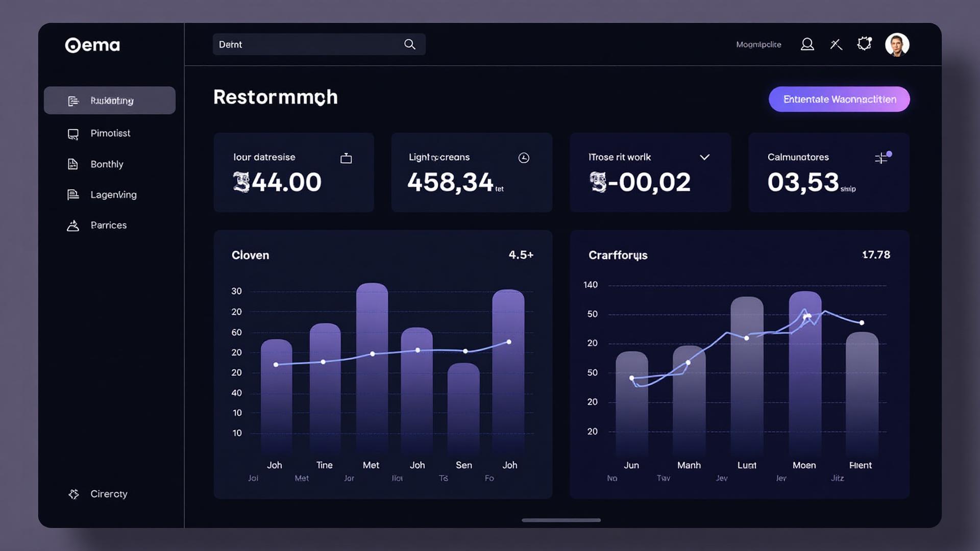Open the Parrices page from the sidebar
980x551 pixels.
click(x=109, y=225)
